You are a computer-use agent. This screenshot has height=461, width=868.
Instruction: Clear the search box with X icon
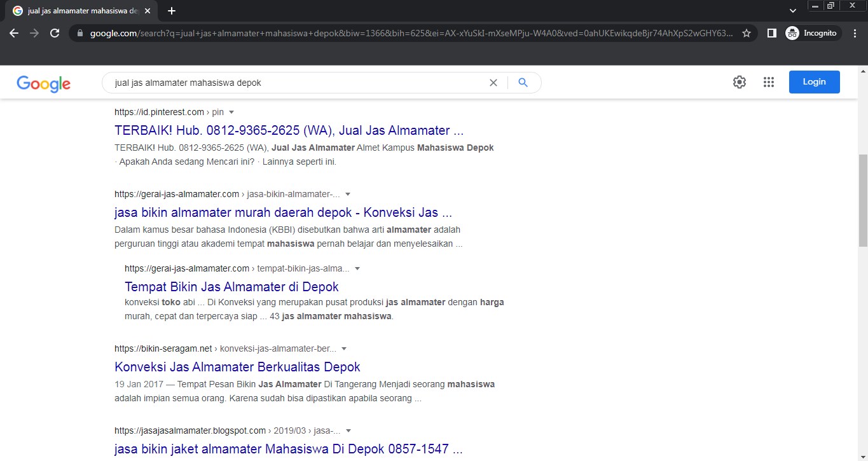[x=493, y=83]
